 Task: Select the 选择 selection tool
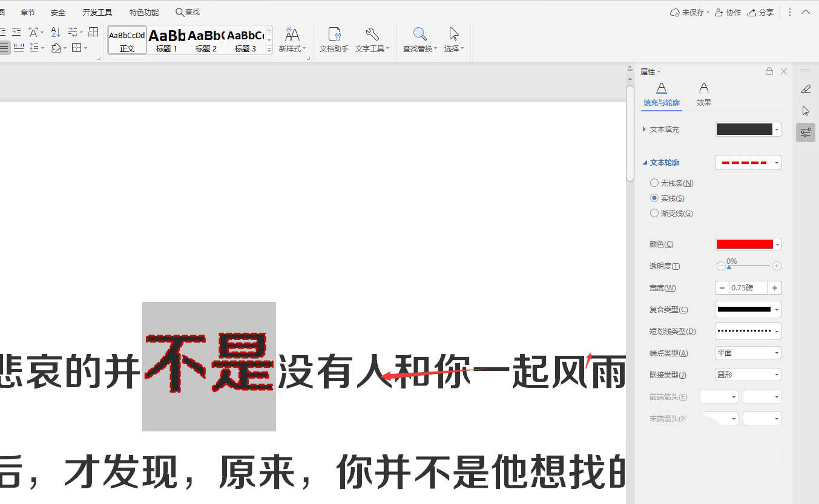click(x=453, y=41)
